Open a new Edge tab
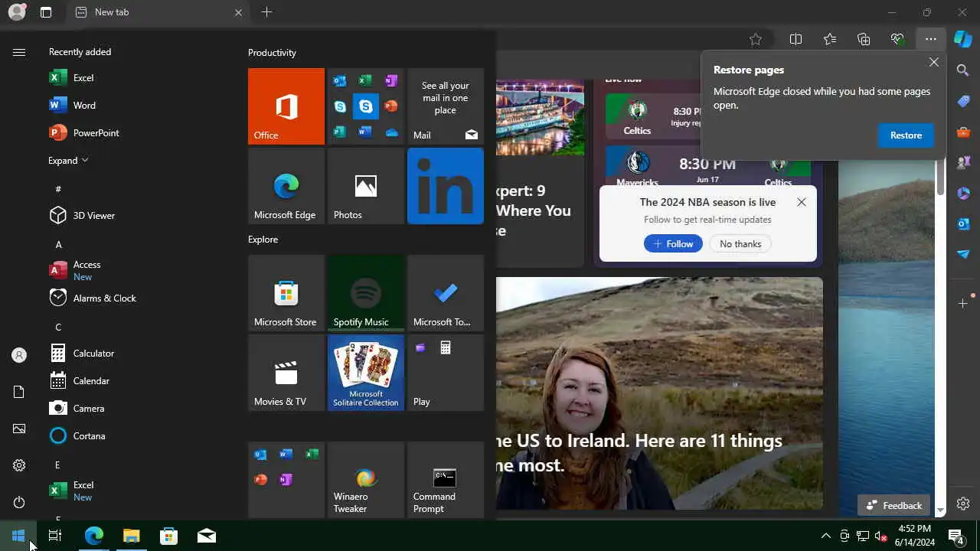Viewport: 980px width, 551px height. [266, 12]
